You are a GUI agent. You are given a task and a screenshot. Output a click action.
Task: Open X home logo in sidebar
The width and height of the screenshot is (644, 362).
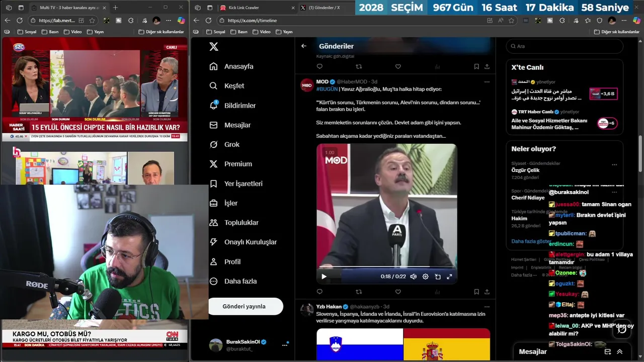214,46
